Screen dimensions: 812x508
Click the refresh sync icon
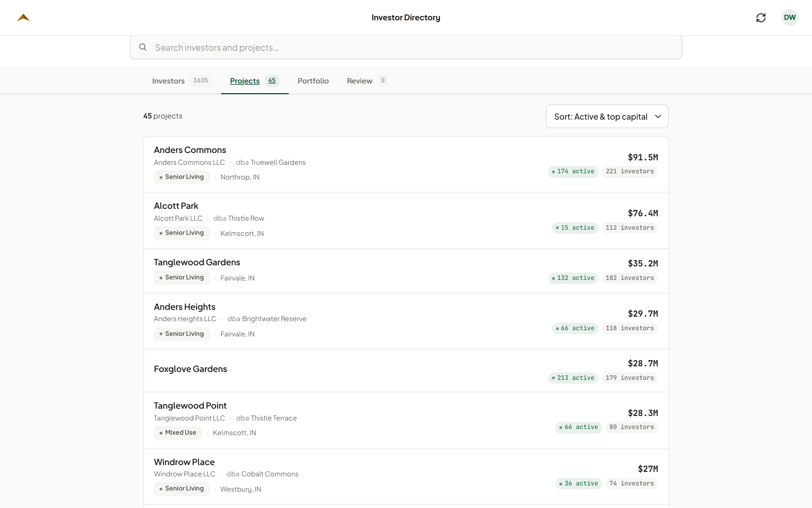[761, 17]
